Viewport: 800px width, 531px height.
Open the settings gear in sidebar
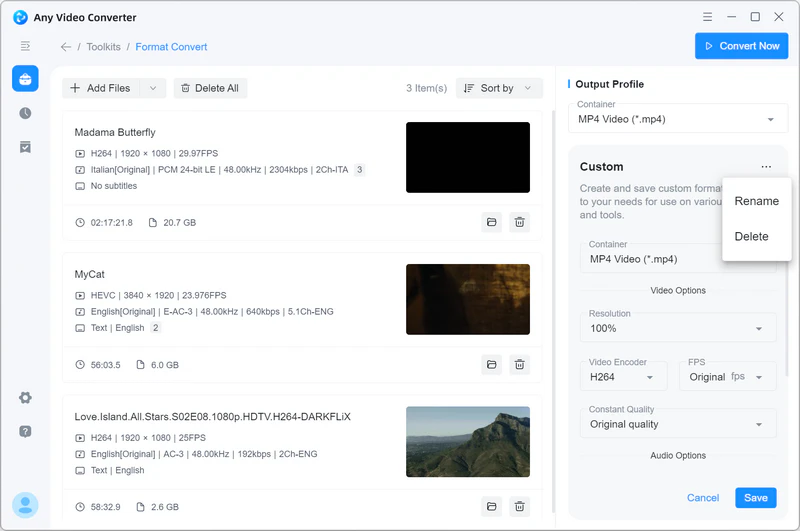(25, 398)
